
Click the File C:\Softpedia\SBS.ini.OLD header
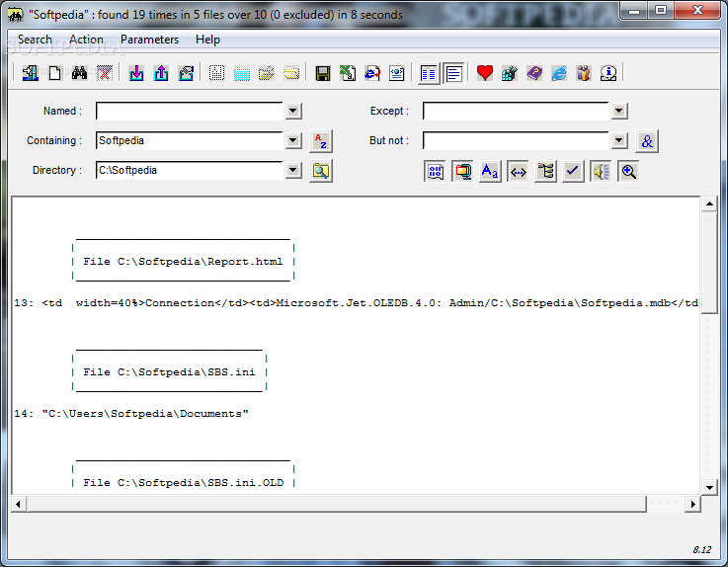point(183,482)
